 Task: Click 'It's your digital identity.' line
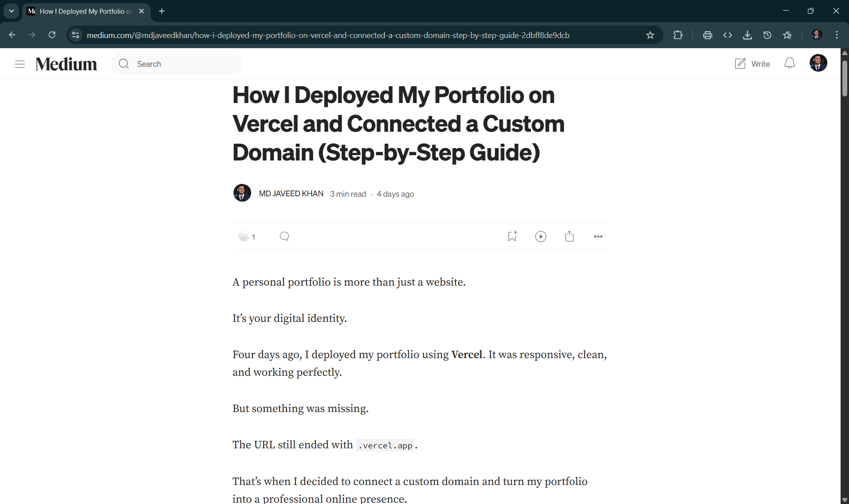pos(290,318)
